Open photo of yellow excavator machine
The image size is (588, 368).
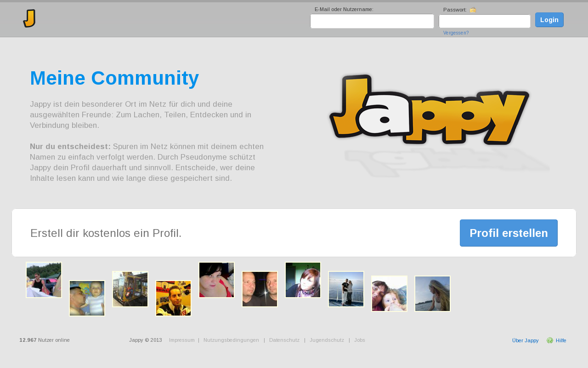[130, 289]
